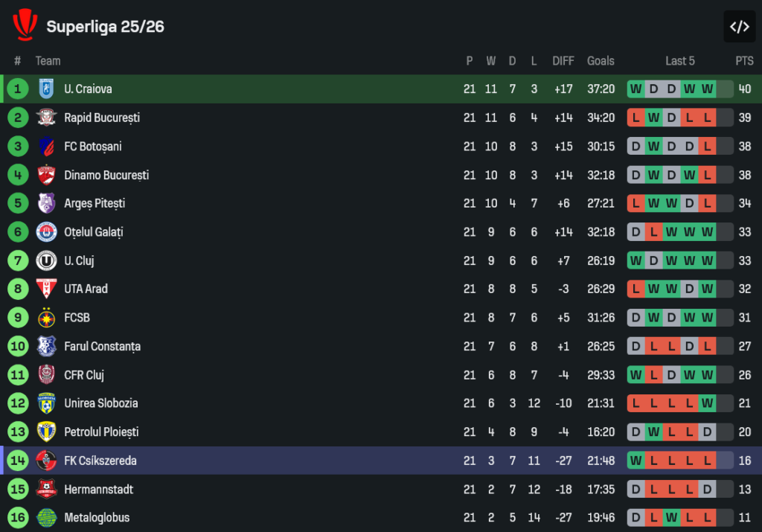The width and height of the screenshot is (762, 532).
Task: Click the U. Cluj club crest
Action: pos(46,261)
